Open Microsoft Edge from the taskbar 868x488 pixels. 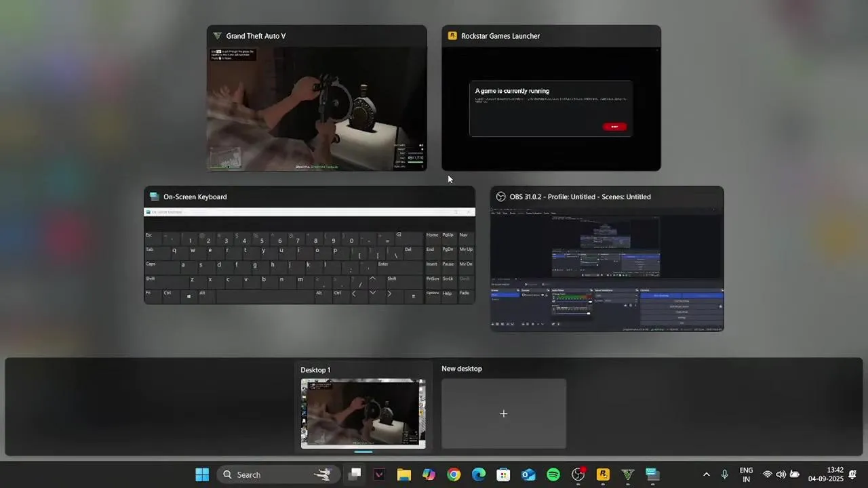pyautogui.click(x=479, y=474)
